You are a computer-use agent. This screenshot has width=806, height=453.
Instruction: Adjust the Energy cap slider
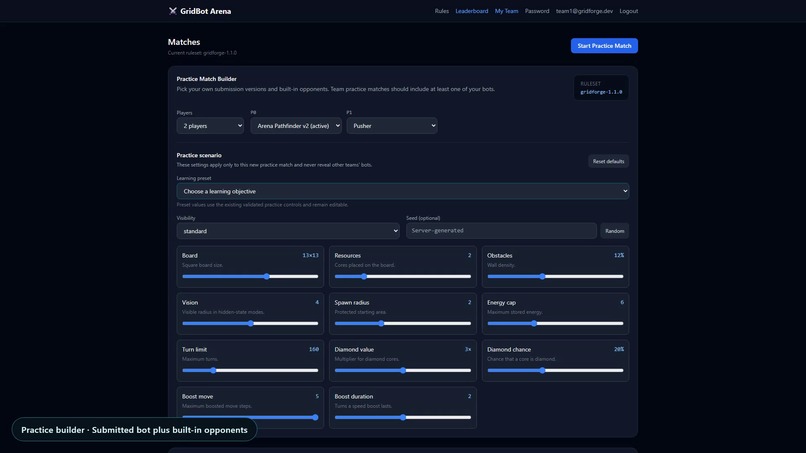[555, 323]
